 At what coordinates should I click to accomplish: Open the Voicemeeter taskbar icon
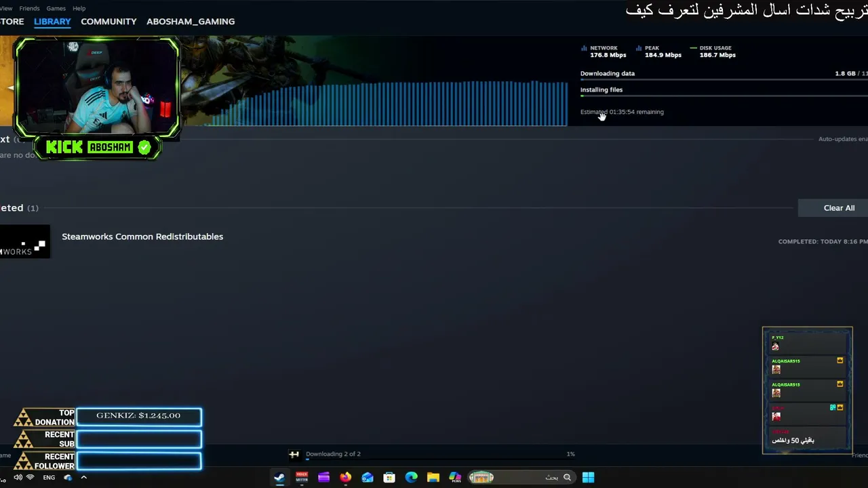[302, 477]
